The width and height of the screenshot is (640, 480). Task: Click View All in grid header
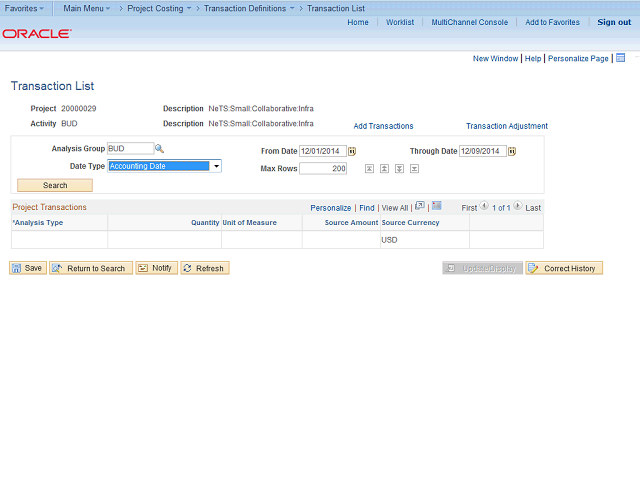395,208
